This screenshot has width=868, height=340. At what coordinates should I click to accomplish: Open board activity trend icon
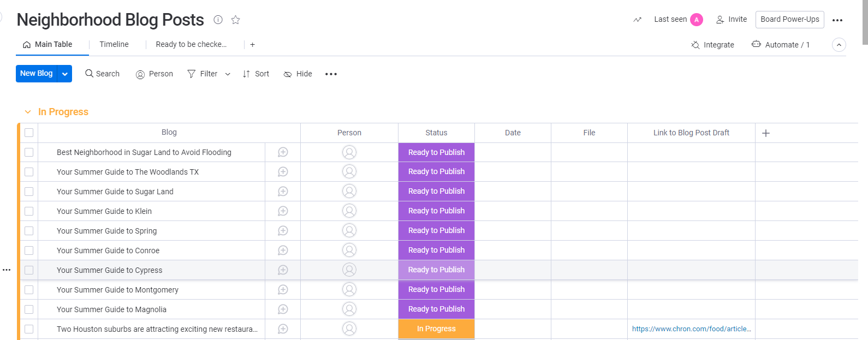point(637,20)
